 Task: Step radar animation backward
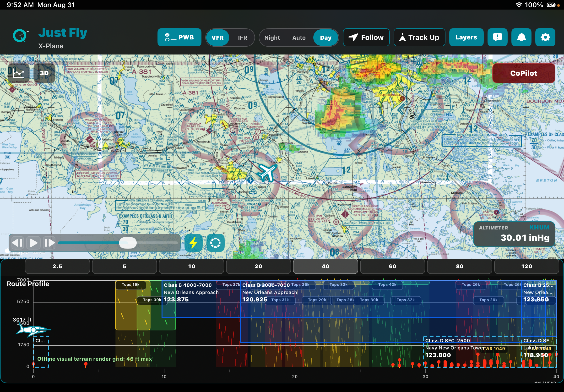click(x=17, y=243)
